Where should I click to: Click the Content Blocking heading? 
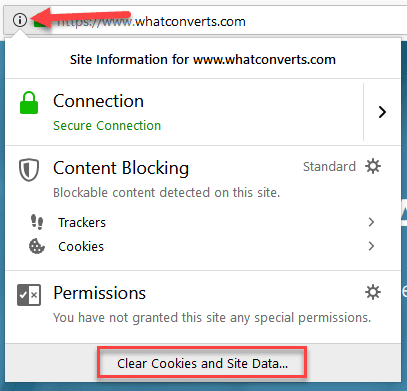121,168
